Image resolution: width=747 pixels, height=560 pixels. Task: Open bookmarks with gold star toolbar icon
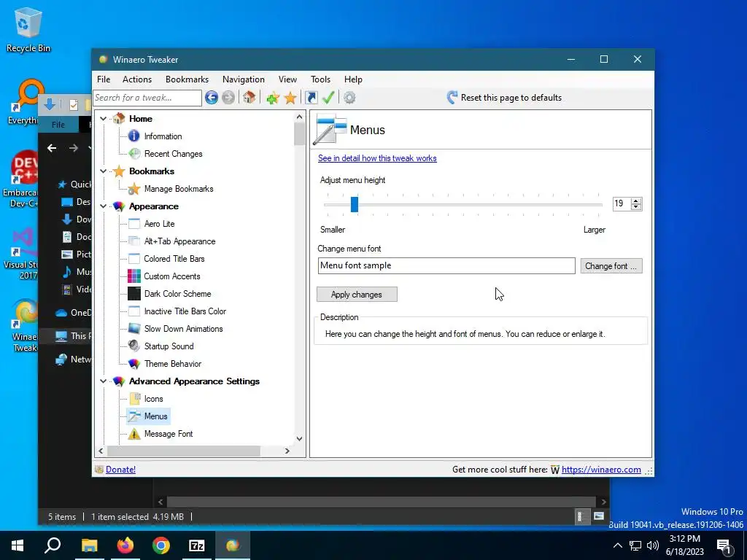click(290, 98)
